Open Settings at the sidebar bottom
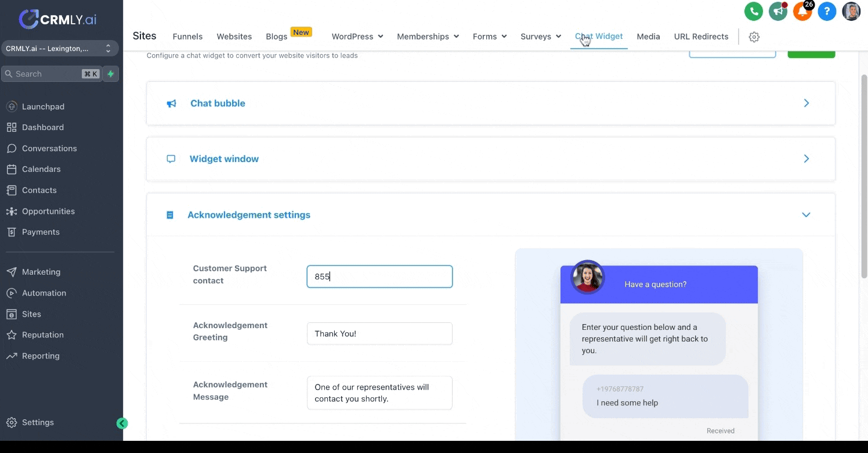Image resolution: width=868 pixels, height=453 pixels. click(38, 422)
